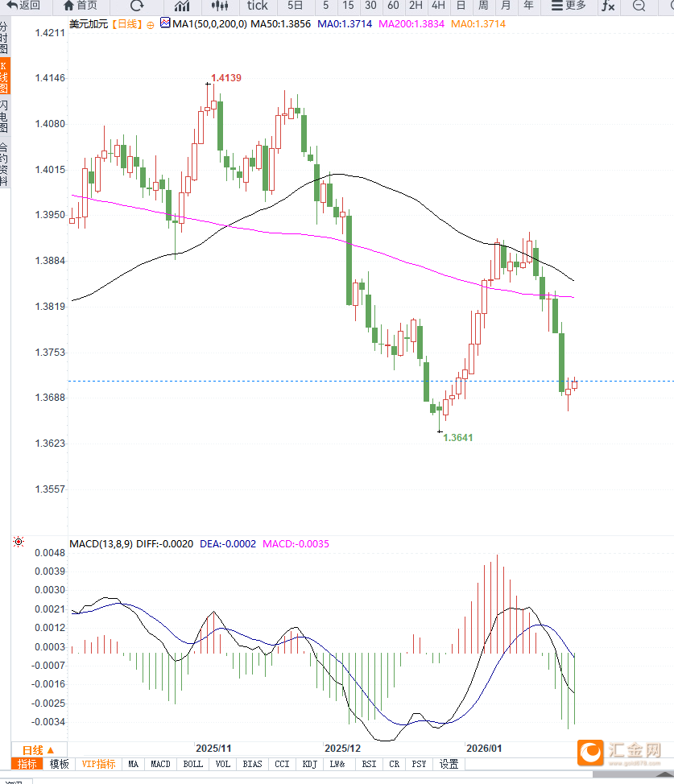Apply the MA indicator
Screen dimensions: 674x784
click(133, 764)
